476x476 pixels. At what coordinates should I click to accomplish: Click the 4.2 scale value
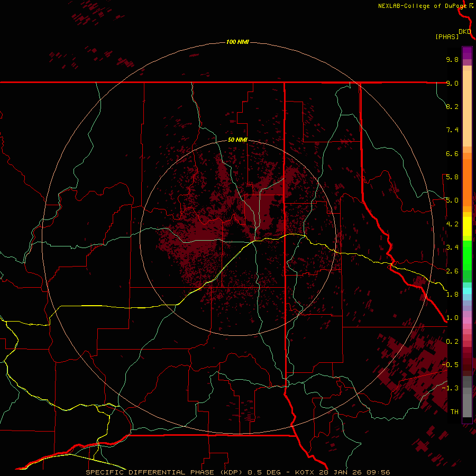[452, 224]
